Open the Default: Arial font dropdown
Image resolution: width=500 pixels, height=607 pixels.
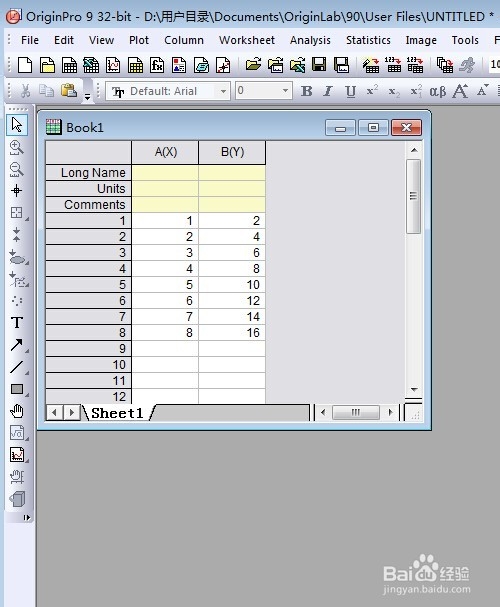point(223,91)
